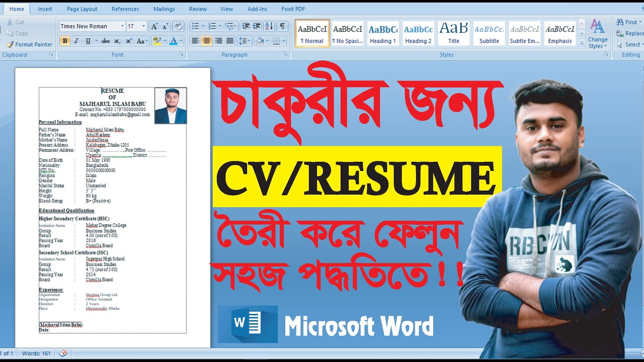Apply the Title style
The width and height of the screenshot is (644, 362).
[454, 34]
